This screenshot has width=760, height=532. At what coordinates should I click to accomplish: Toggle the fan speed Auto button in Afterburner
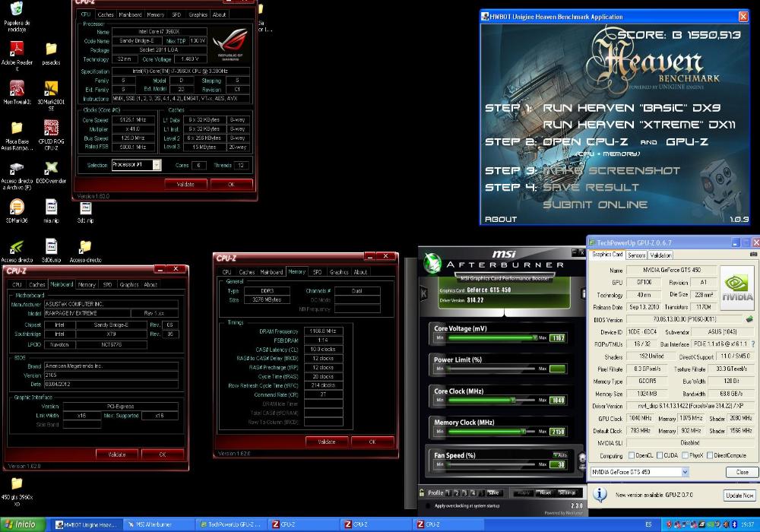click(560, 455)
